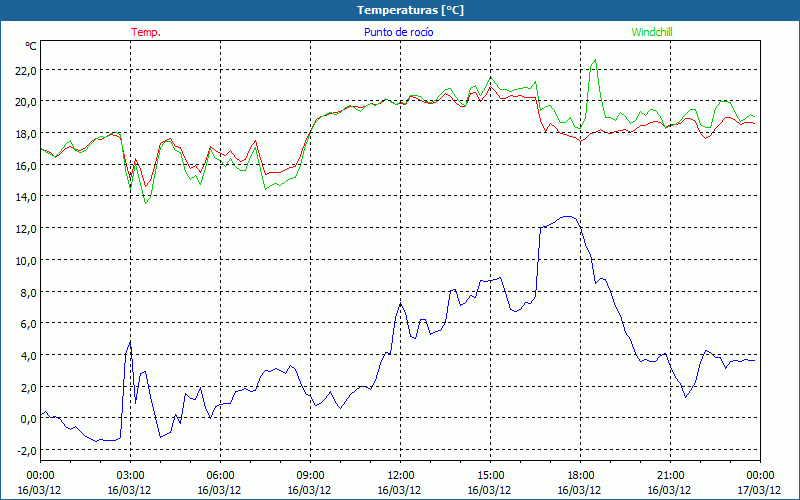
Task: Click the 09:00 time axis label
Action: point(310,476)
